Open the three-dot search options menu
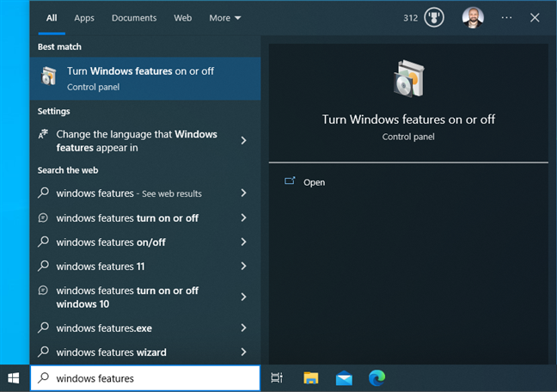 pos(506,18)
